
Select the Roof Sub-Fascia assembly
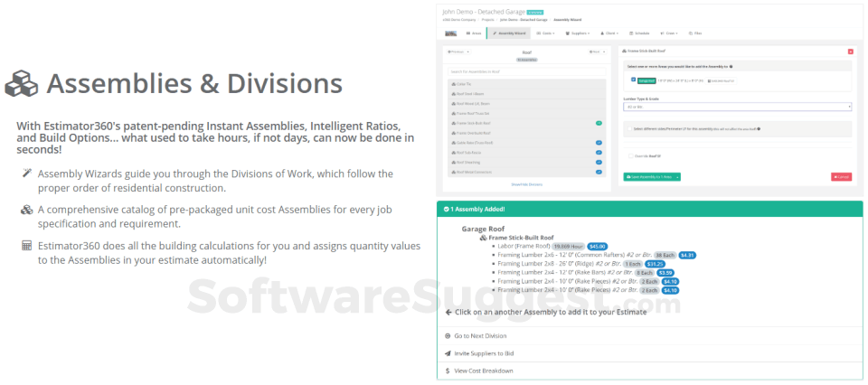pos(526,153)
